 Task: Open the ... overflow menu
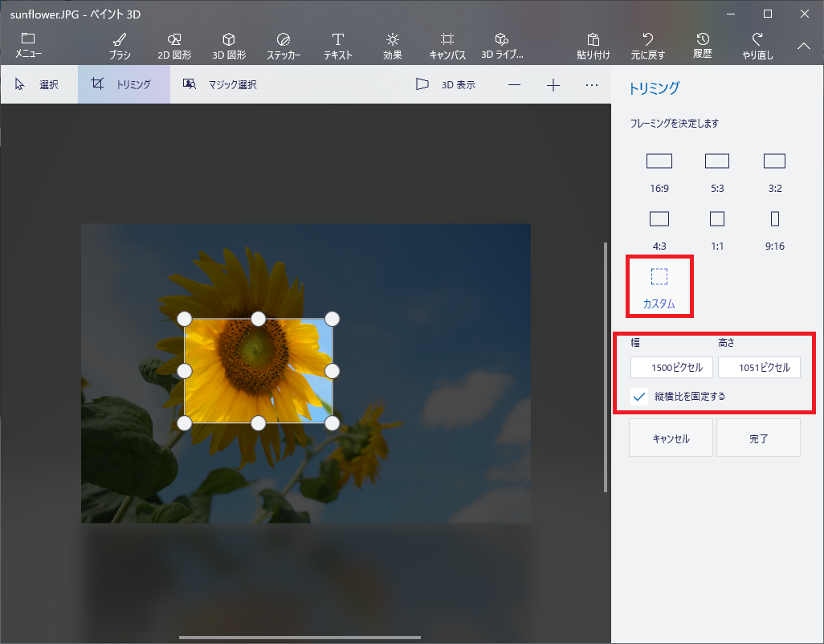(592, 84)
